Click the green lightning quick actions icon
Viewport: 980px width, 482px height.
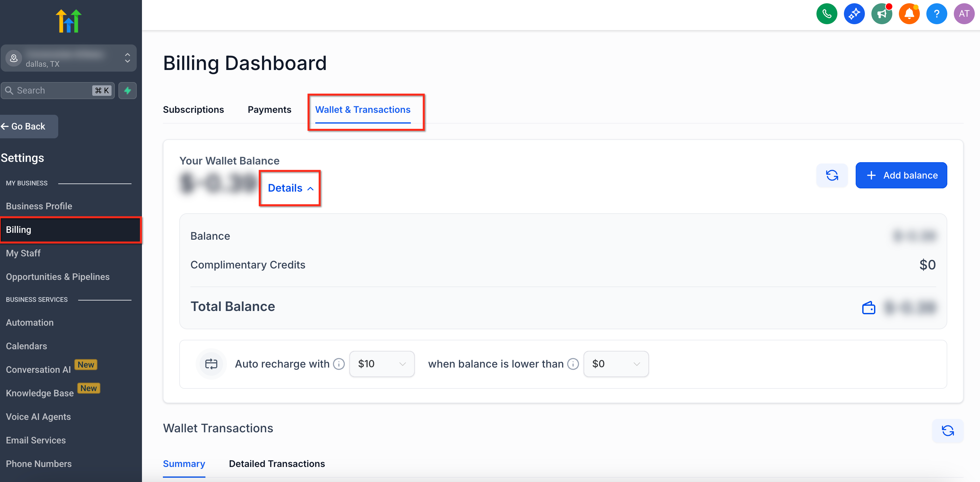(128, 91)
